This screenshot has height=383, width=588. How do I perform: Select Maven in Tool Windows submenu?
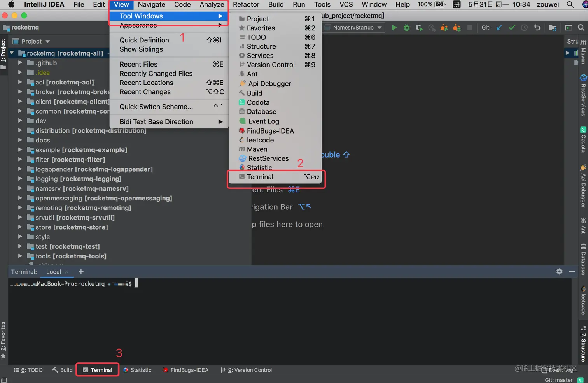click(275, 149)
